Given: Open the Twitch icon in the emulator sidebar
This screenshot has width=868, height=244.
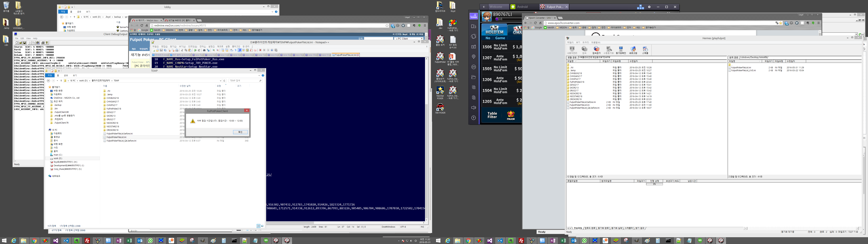Looking at the screenshot, I should (474, 16).
